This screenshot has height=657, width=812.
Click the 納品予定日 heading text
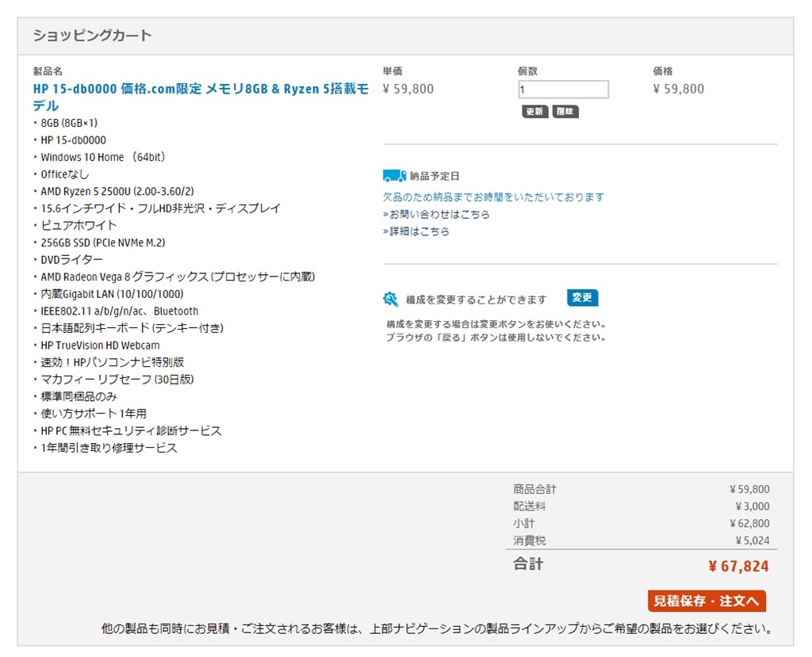[x=435, y=176]
